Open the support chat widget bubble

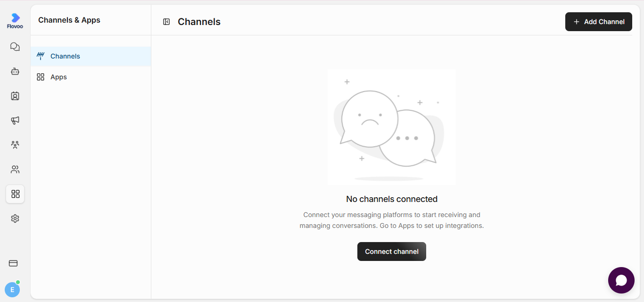click(621, 280)
